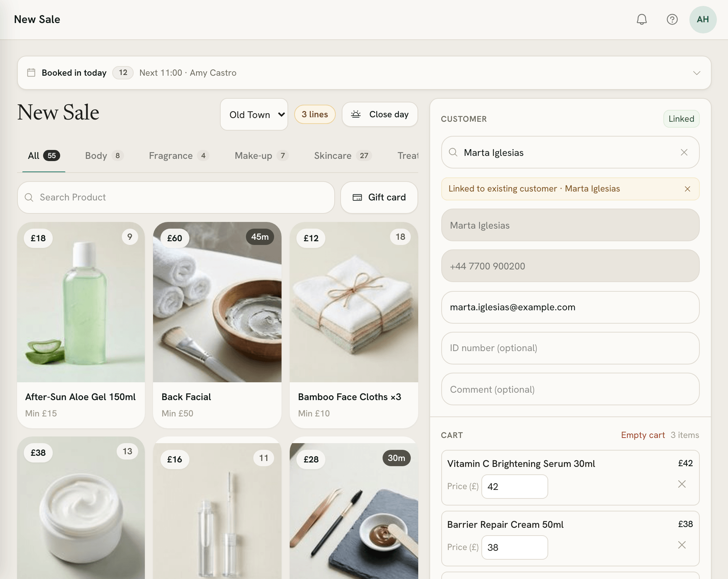Remove Barrier Repair Cream 50ml from cart
Viewport: 728px width, 579px height.
(682, 545)
